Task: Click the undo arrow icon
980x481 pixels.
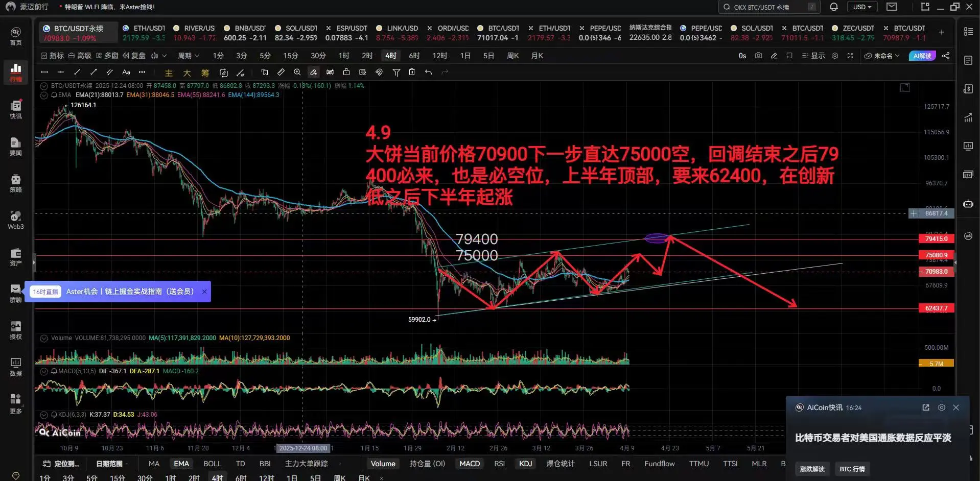Action: (429, 72)
